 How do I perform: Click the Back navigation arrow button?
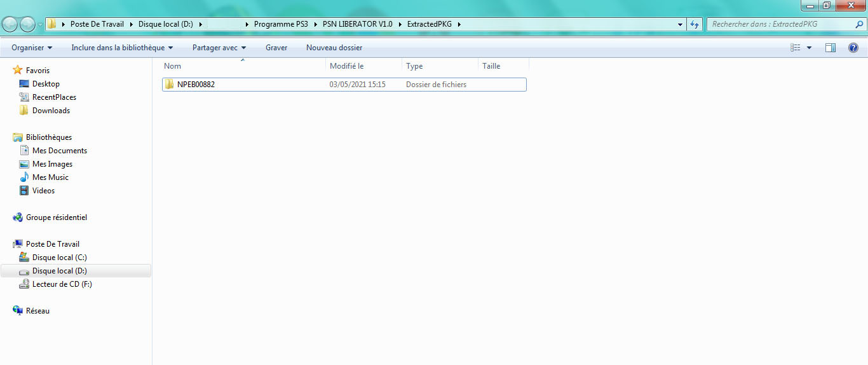click(x=10, y=24)
